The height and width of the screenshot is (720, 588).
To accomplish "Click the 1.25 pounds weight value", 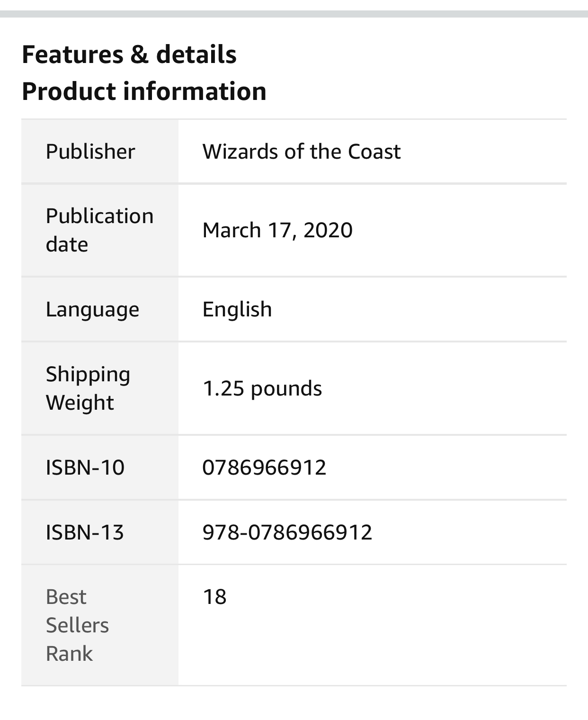I will coord(262,388).
